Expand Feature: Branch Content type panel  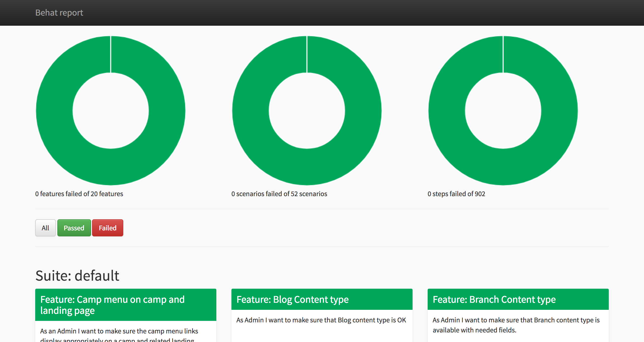click(x=494, y=300)
